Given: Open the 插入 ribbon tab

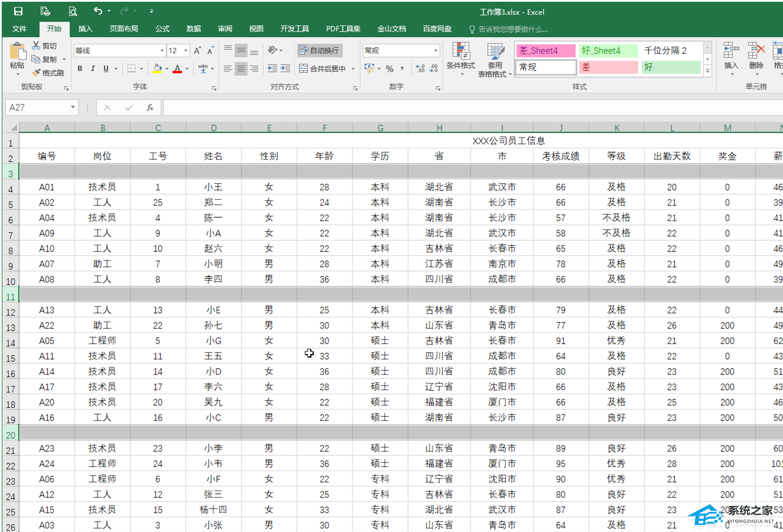Looking at the screenshot, I should tap(86, 28).
